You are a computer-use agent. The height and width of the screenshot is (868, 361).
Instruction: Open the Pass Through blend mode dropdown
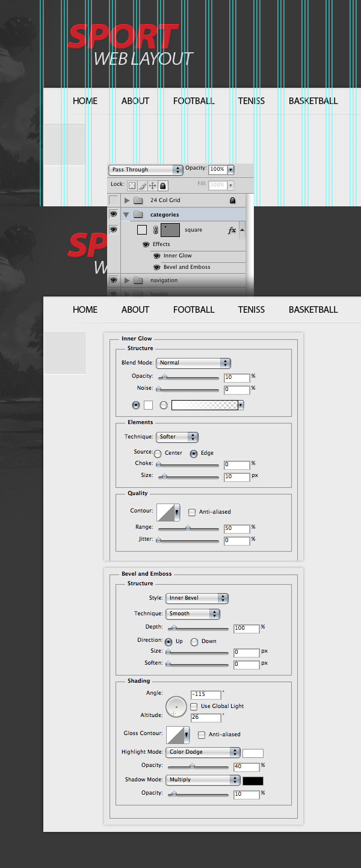click(146, 170)
